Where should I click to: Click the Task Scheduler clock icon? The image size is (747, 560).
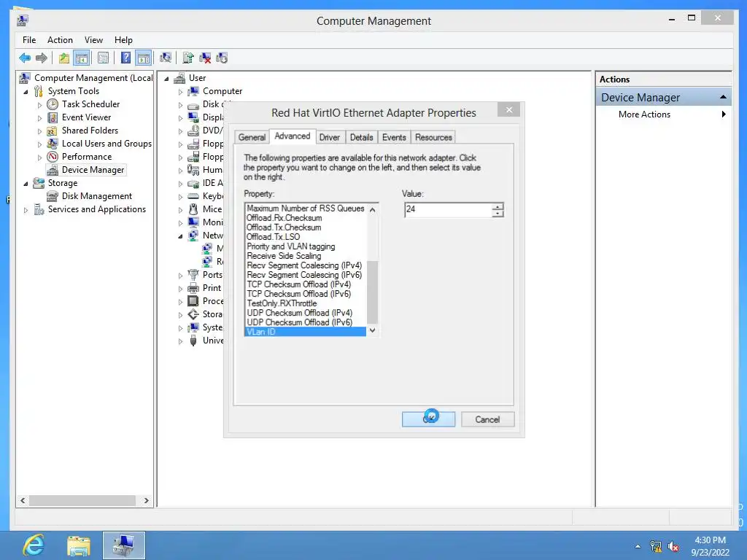pos(53,104)
